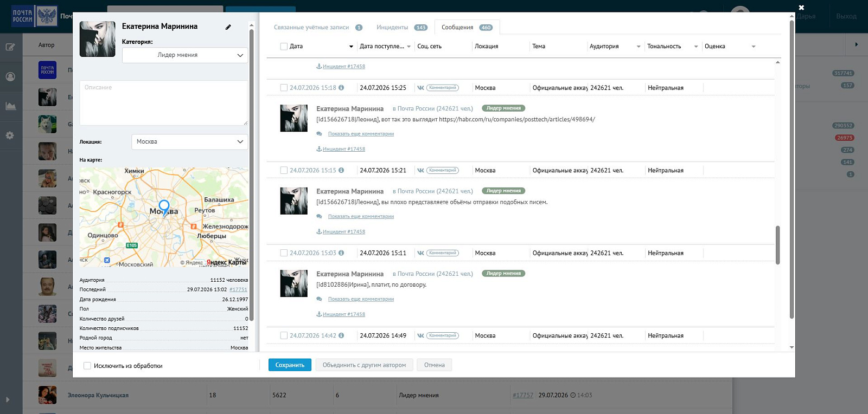Click the author avatar in the habr.com message

coord(293,118)
